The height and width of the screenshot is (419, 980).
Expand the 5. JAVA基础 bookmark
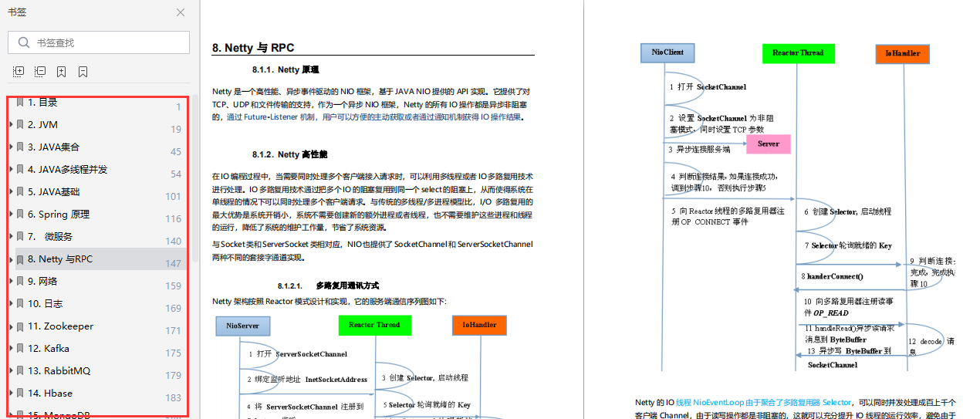tap(11, 191)
